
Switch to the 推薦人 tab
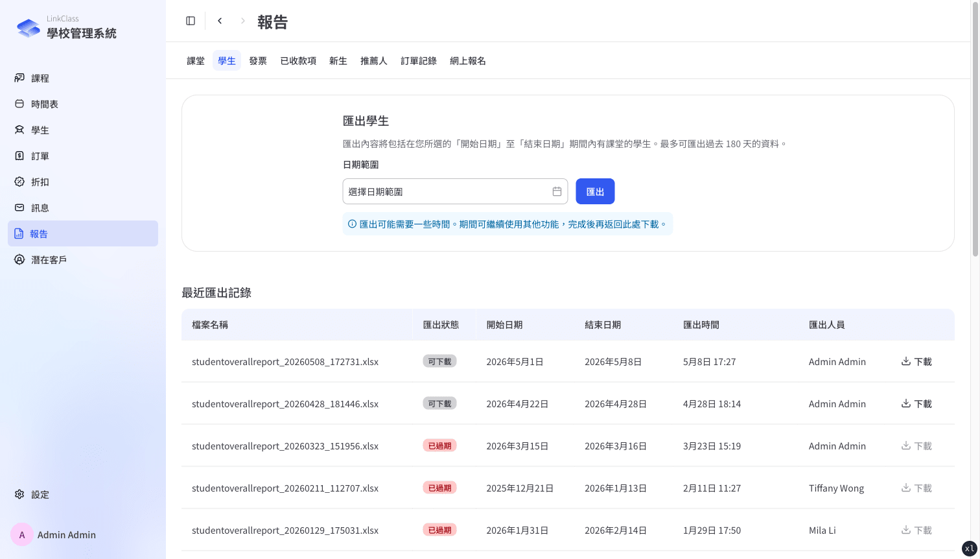coord(374,60)
